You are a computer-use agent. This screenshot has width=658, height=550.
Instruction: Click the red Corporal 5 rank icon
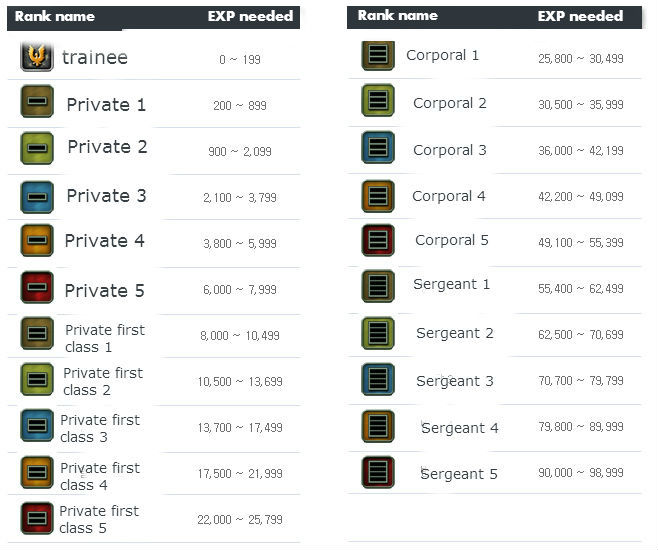tap(378, 240)
